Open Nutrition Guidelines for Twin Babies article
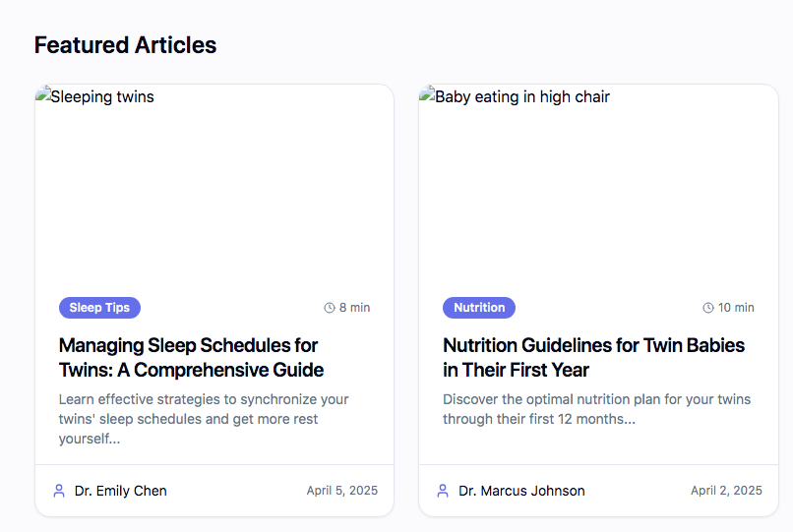Viewport: 793px width, 532px height. point(593,358)
